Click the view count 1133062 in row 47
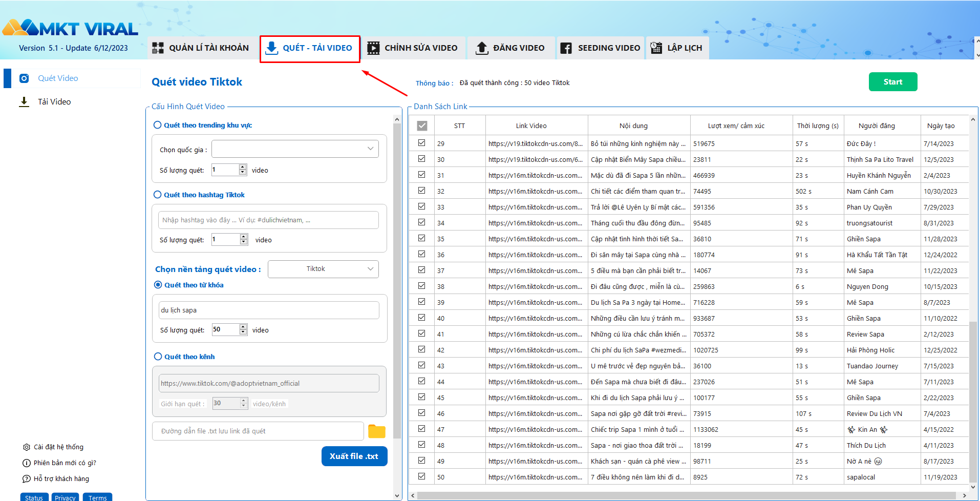980x501 pixels. click(x=706, y=429)
